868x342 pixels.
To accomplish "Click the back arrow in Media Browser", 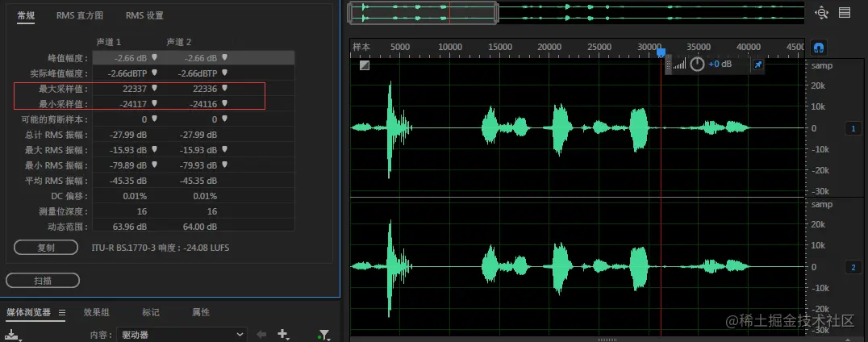I will coord(261,334).
